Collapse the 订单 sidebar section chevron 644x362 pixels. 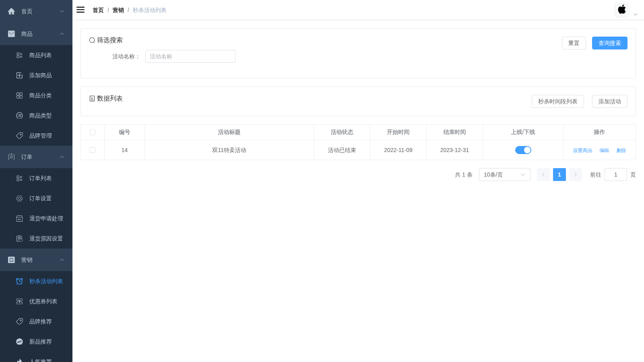(x=62, y=157)
